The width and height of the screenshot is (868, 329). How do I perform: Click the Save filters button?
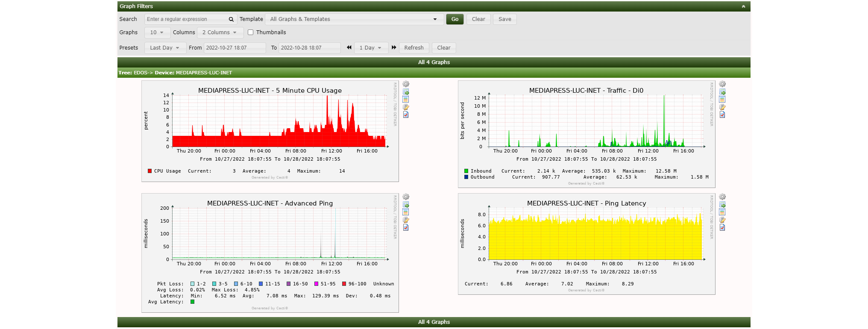click(x=505, y=19)
